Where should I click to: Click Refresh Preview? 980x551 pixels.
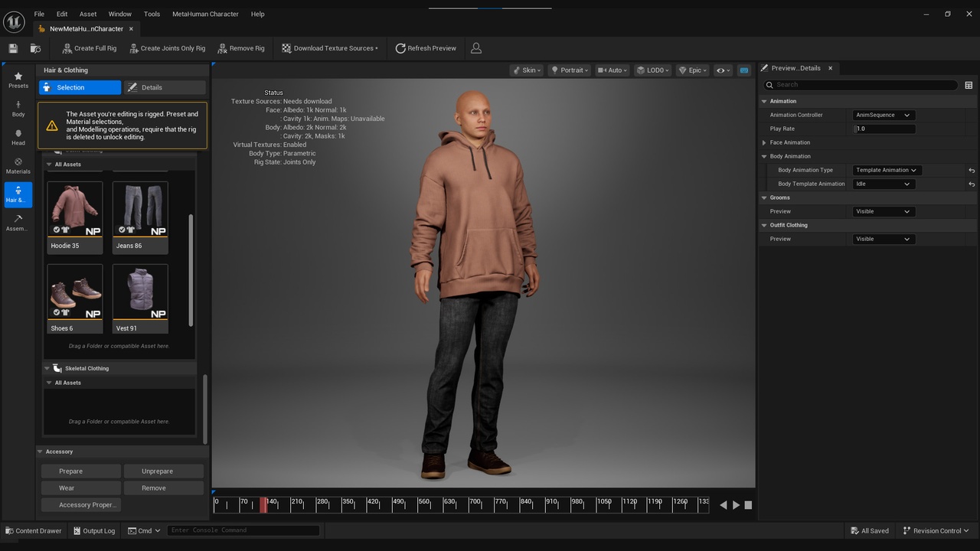point(426,48)
